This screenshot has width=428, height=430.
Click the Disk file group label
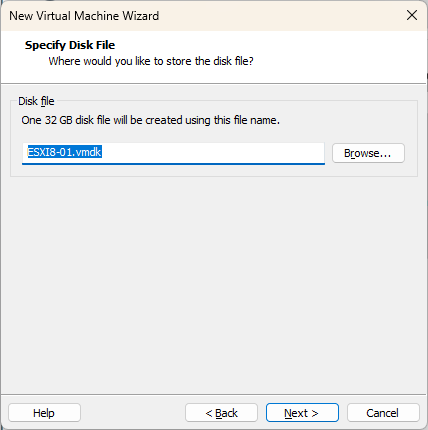(x=36, y=101)
